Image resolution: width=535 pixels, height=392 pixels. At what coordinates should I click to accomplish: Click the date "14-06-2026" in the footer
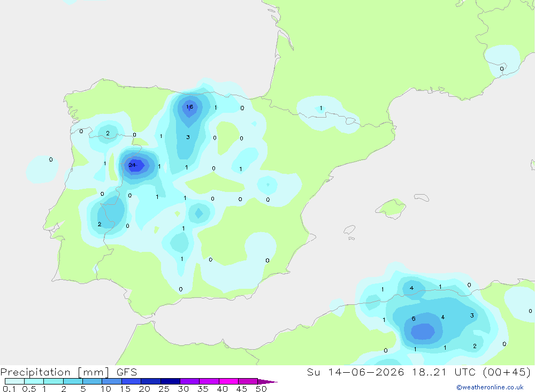point(366,372)
